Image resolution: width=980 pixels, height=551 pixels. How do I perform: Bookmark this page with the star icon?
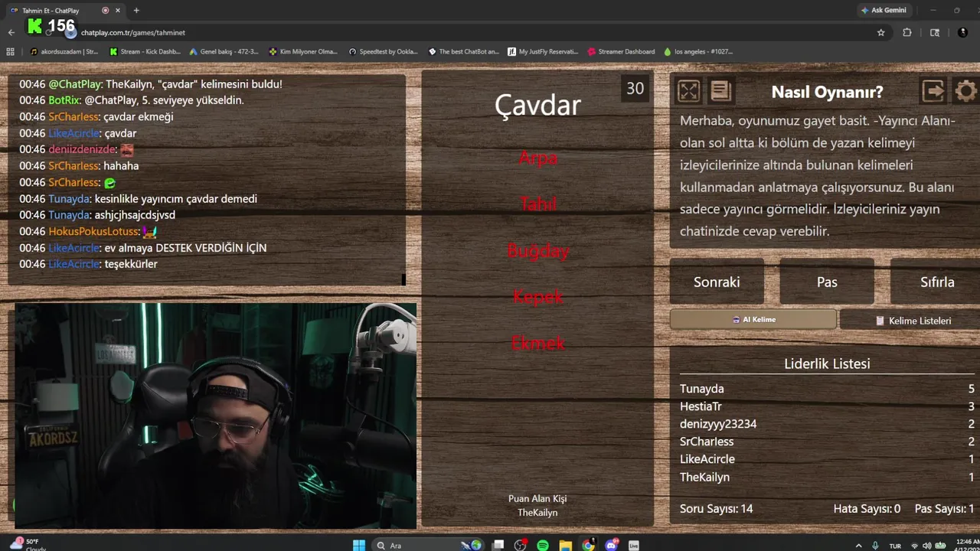pyautogui.click(x=880, y=33)
